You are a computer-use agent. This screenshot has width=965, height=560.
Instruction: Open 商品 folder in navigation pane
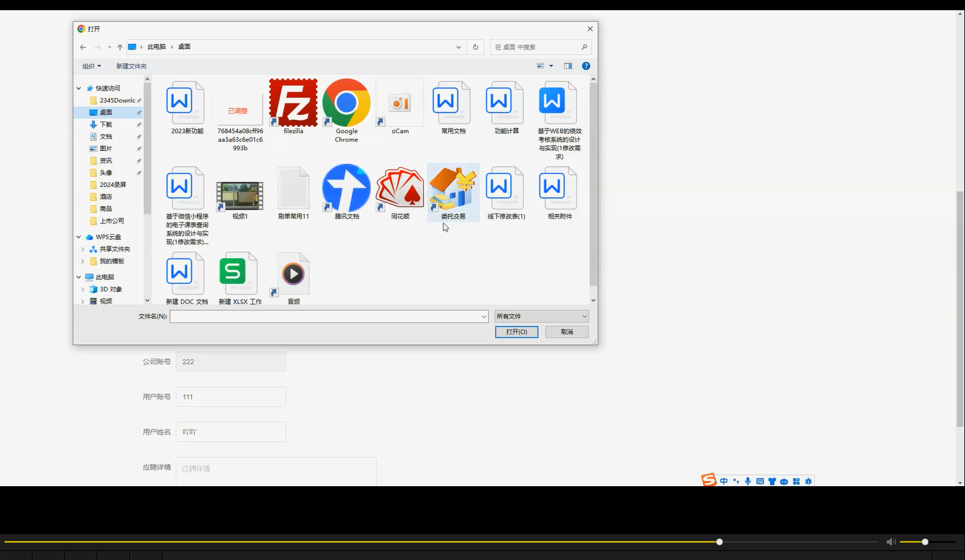click(106, 209)
